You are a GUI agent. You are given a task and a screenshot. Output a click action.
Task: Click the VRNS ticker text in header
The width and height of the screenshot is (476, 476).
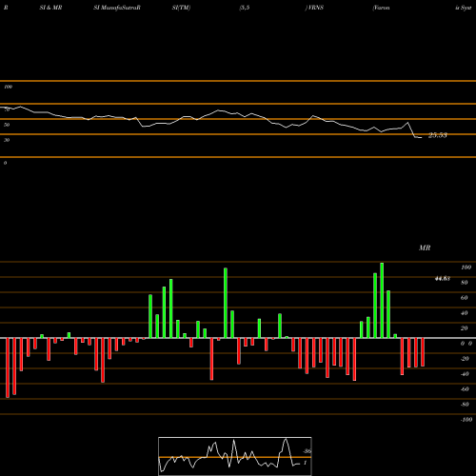pos(314,8)
